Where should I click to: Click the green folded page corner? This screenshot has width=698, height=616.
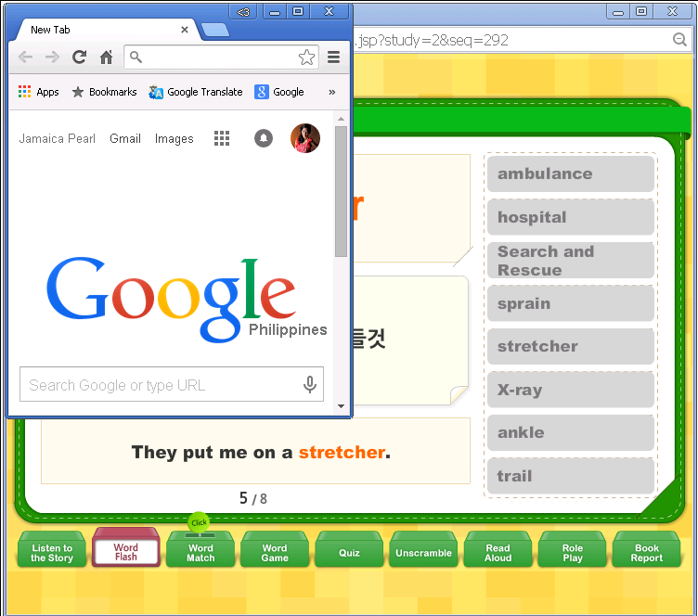point(660,497)
